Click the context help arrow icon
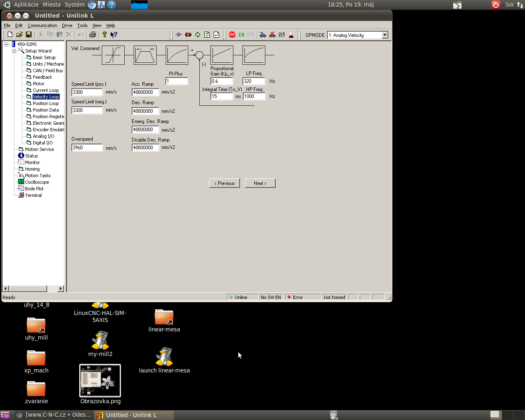The image size is (525, 420). click(x=114, y=35)
